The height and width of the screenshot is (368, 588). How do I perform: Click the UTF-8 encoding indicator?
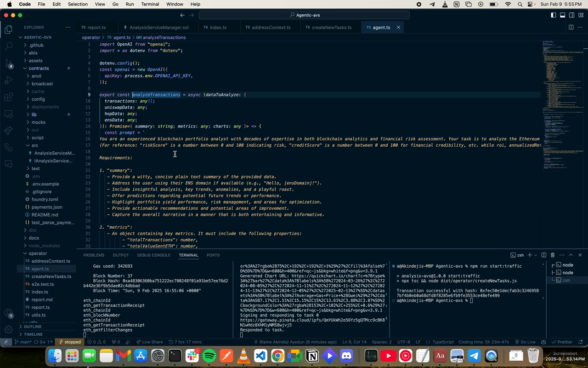[x=403, y=342]
